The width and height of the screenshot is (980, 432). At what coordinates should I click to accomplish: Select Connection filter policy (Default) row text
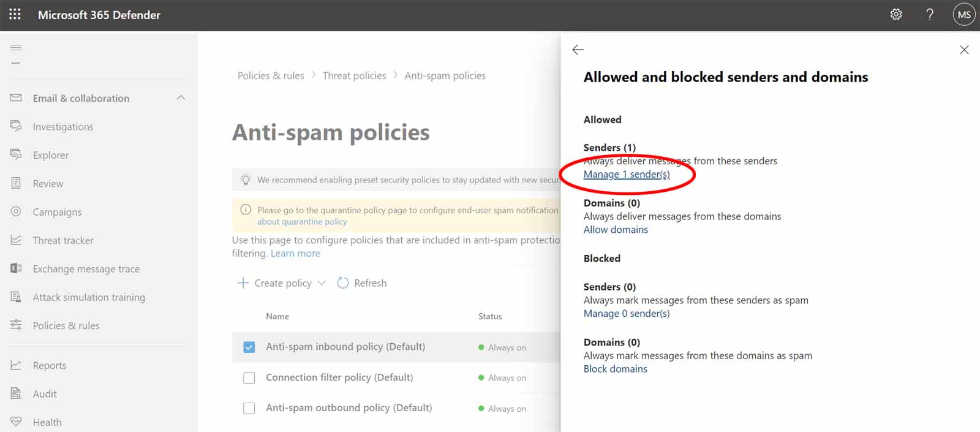(x=339, y=377)
